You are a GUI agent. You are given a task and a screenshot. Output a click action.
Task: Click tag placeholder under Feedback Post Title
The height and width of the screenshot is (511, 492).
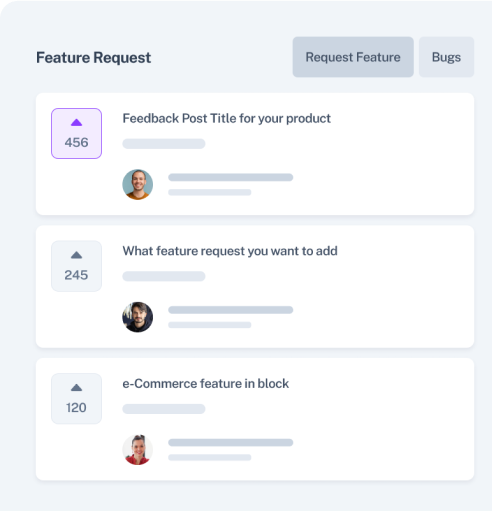point(164,144)
